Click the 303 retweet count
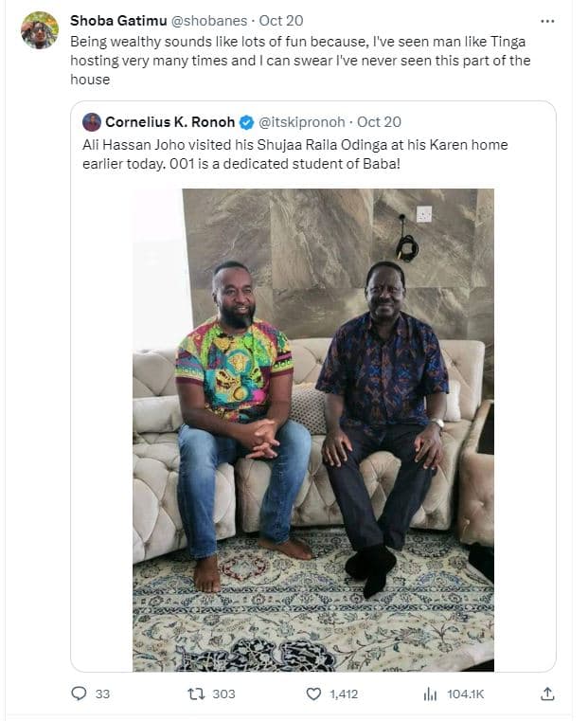Viewport: 588px width, 721px height. 223,694
